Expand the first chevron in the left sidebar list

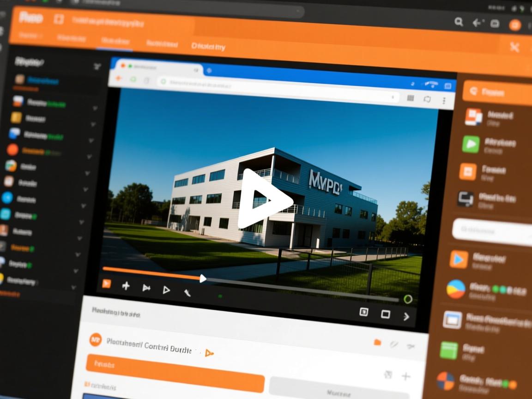(x=95, y=108)
